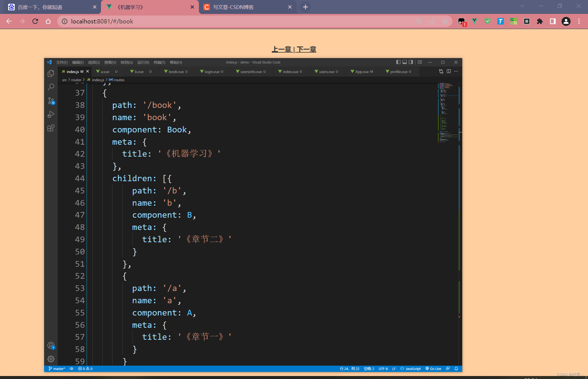Open the 终端(T) menu
588x379 pixels.
159,62
